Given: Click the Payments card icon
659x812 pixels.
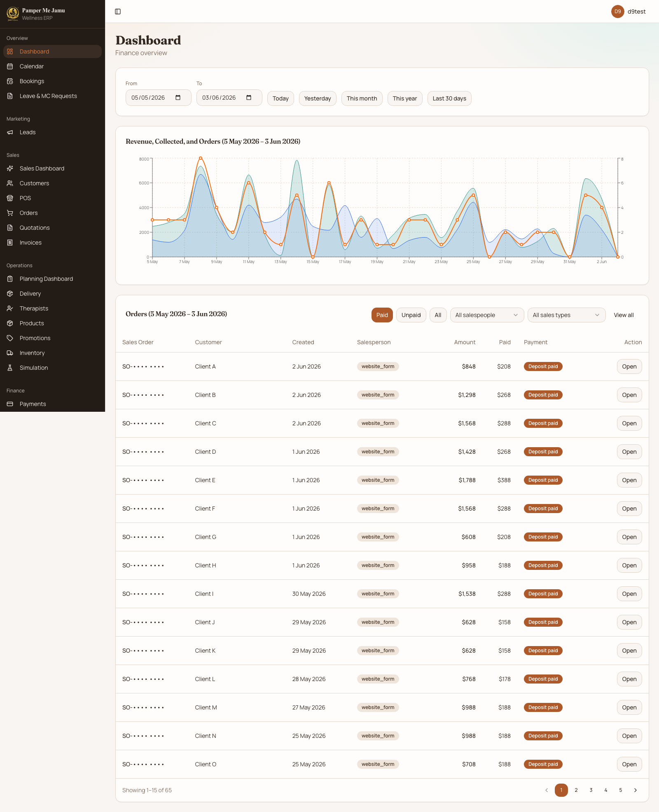Looking at the screenshot, I should coord(10,404).
